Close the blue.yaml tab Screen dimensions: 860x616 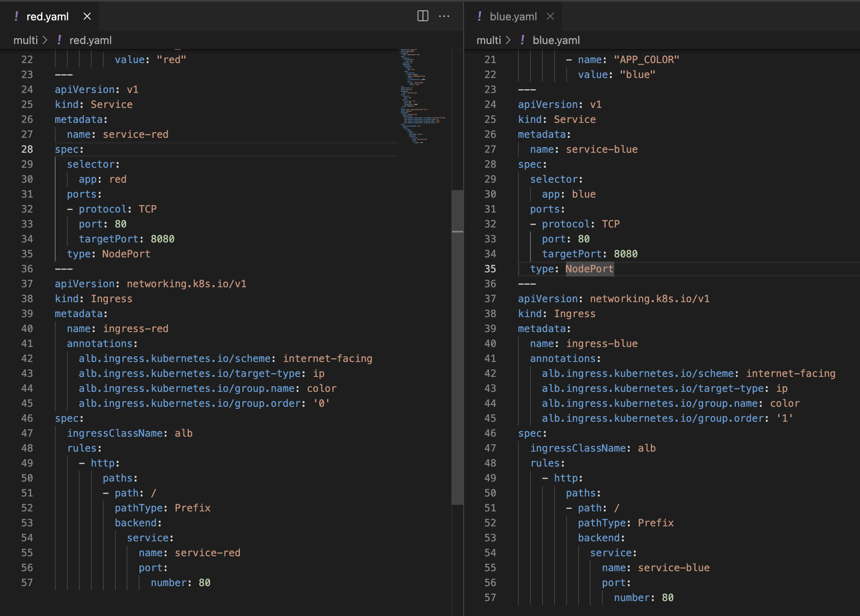point(550,16)
